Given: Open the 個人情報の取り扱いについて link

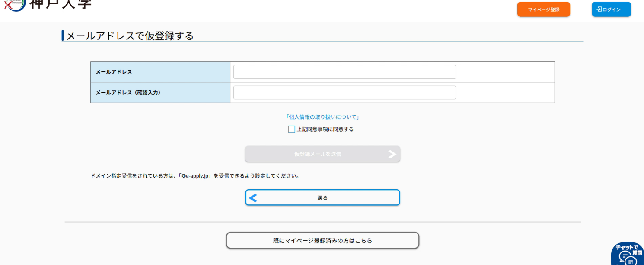Looking at the screenshot, I should coord(322,117).
